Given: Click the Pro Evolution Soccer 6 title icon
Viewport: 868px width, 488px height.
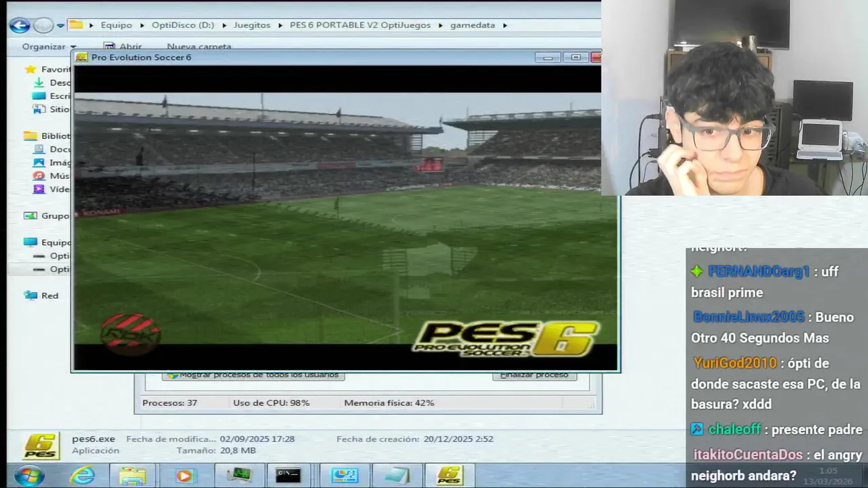Looking at the screenshot, I should 81,58.
